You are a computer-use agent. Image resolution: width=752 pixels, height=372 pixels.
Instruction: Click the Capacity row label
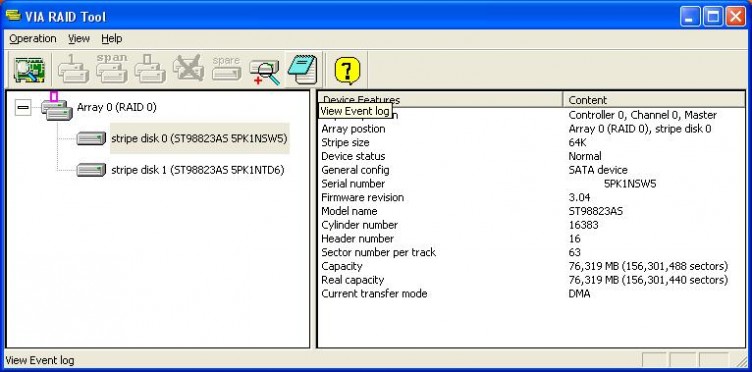tap(341, 266)
